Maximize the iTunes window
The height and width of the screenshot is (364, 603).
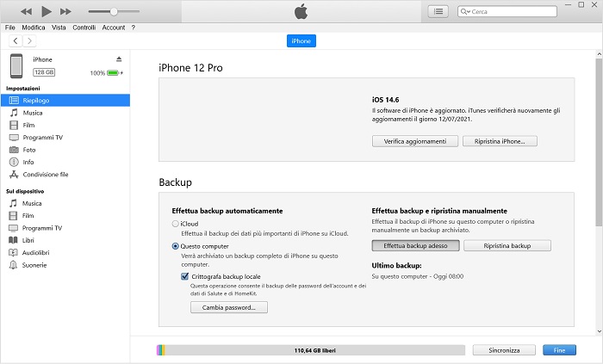point(581,5)
